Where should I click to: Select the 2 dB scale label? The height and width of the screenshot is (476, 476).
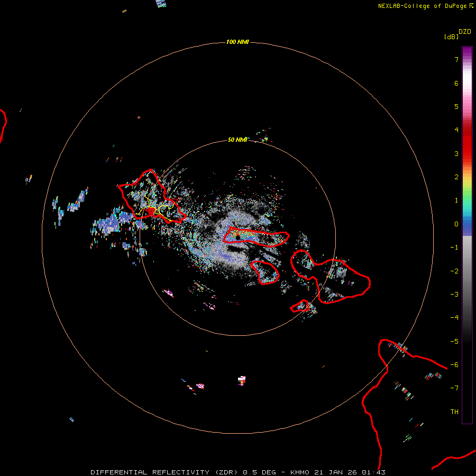point(456,177)
